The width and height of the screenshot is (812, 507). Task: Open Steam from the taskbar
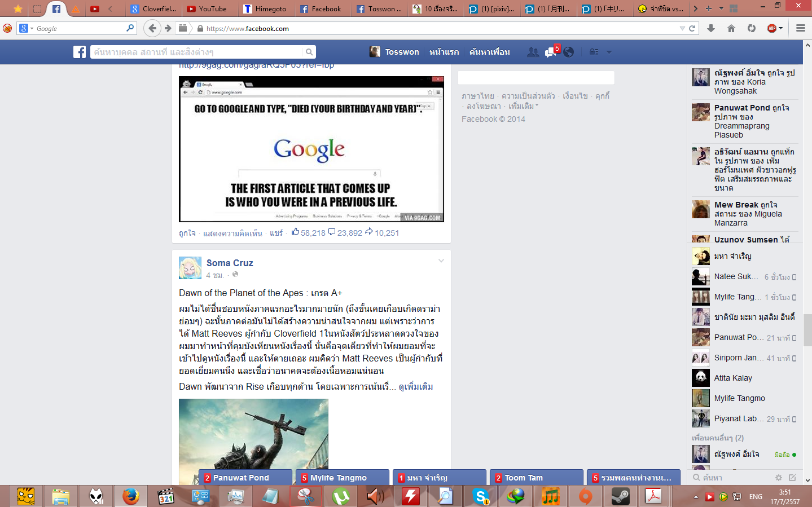[621, 496]
